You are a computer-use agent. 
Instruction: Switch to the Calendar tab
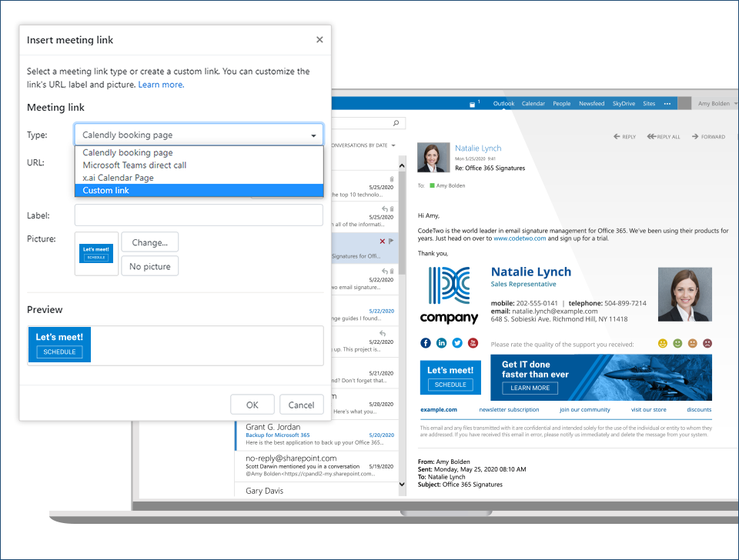533,103
